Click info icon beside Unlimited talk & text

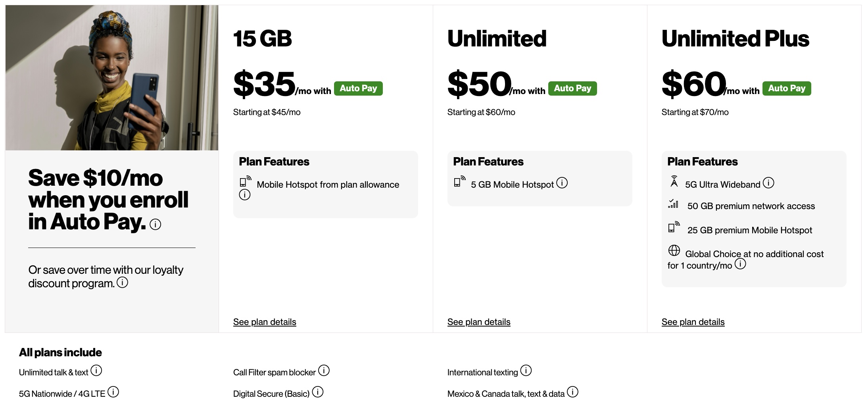tap(96, 371)
